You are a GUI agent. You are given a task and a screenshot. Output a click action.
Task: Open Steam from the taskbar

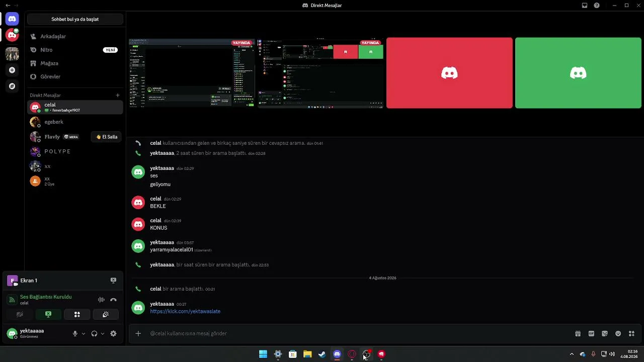tap(322, 354)
